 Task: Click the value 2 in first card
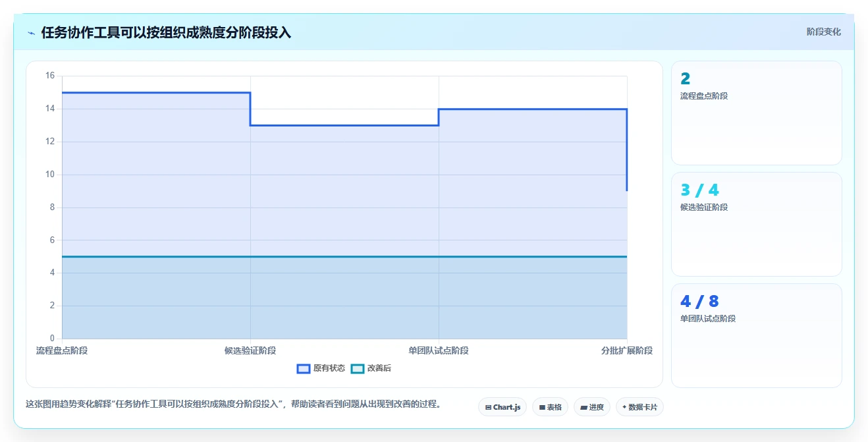[x=685, y=79]
